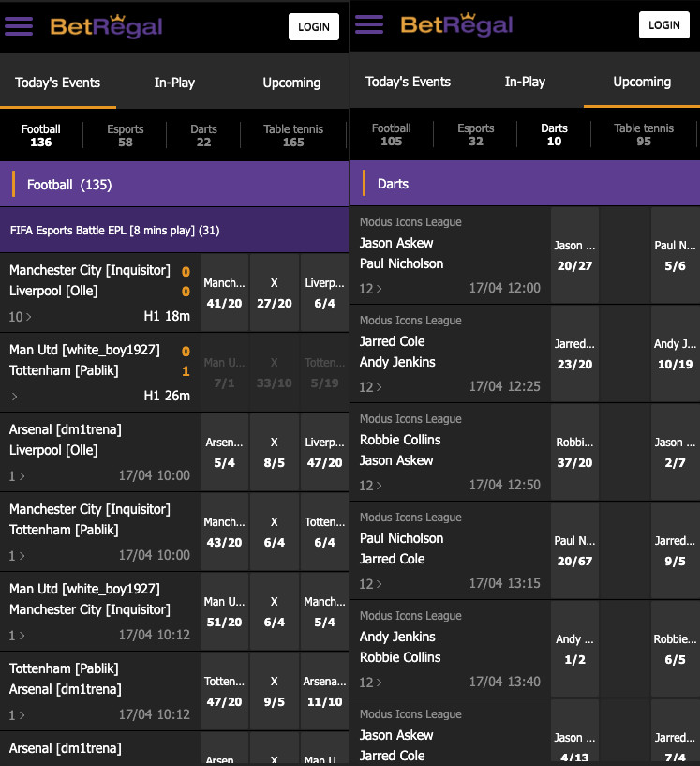Select Upcoming tab in right screen
Screen dimensions: 700x766
[642, 81]
